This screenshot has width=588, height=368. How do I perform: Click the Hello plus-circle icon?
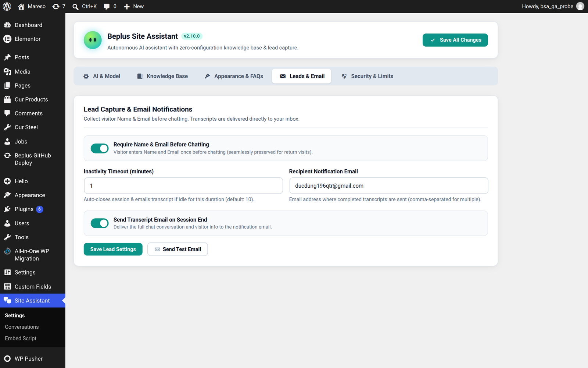click(x=7, y=181)
